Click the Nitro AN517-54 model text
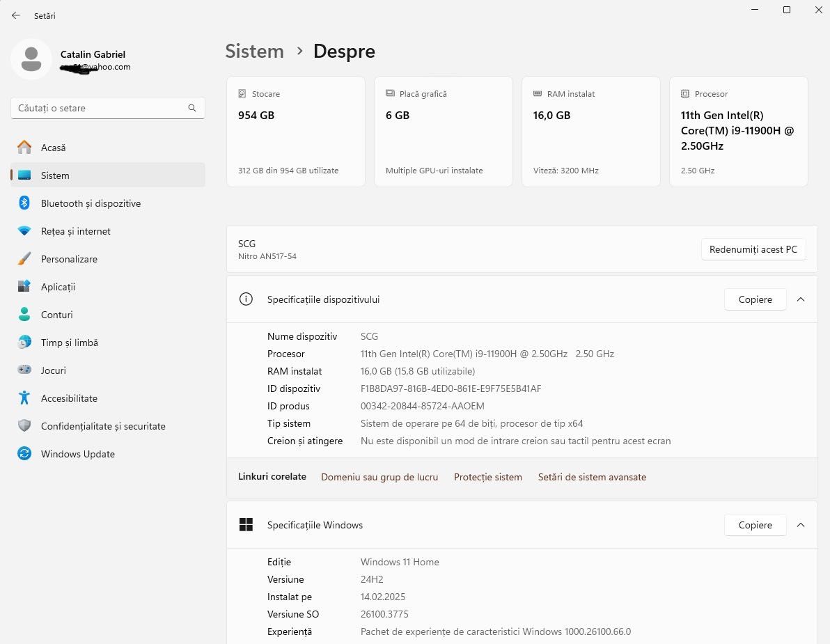 point(267,256)
